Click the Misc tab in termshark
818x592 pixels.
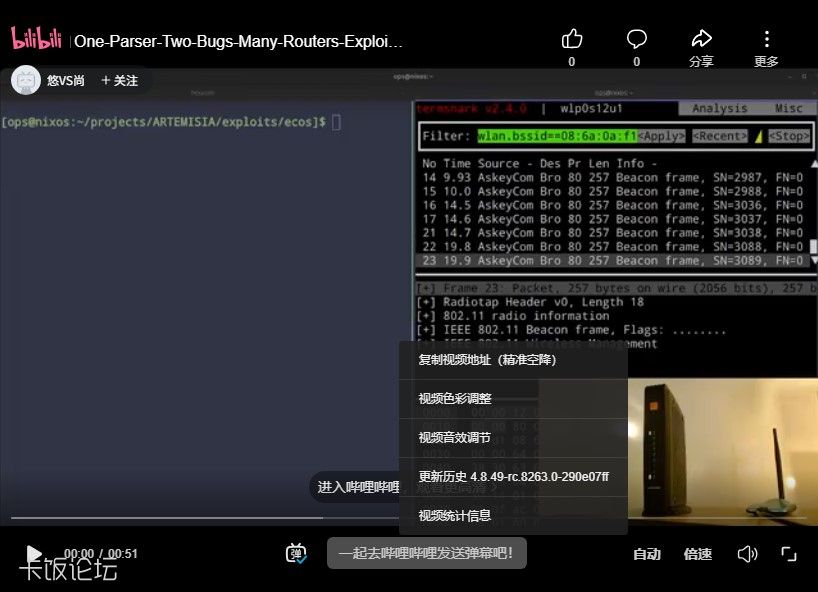pos(788,108)
